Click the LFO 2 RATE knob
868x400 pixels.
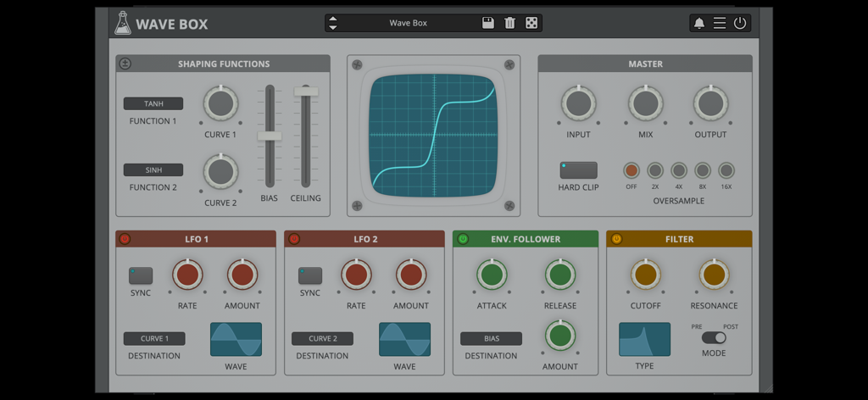[x=356, y=275]
